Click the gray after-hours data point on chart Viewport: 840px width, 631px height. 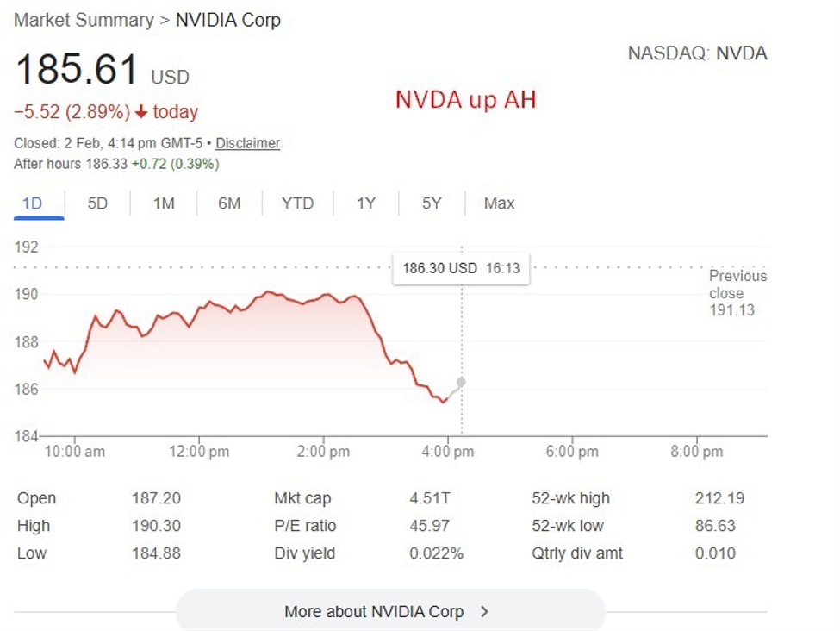pos(462,382)
